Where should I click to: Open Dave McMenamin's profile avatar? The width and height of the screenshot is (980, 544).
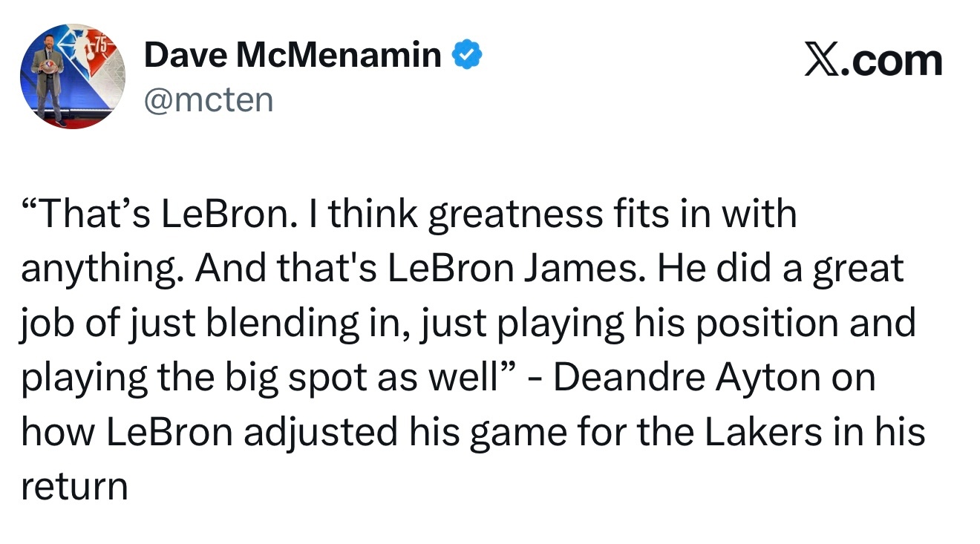coord(73,76)
